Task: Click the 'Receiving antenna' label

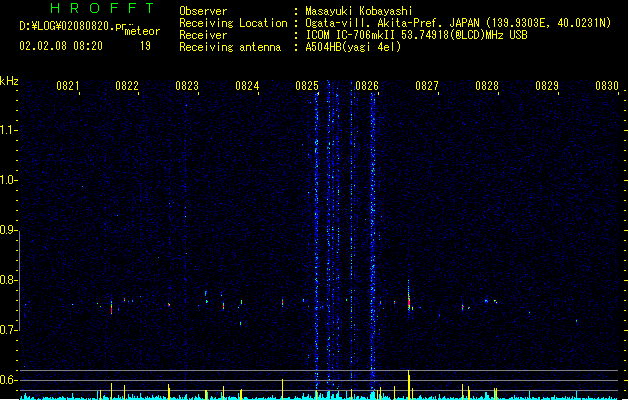Action: [230, 47]
